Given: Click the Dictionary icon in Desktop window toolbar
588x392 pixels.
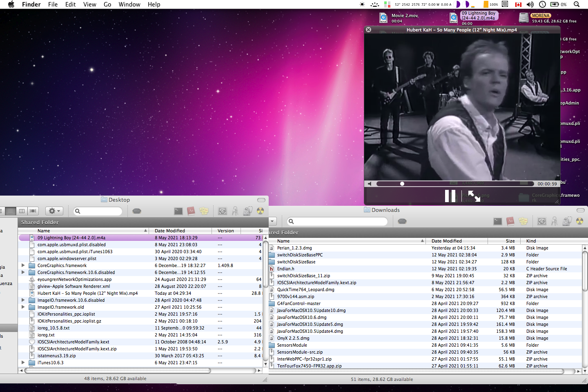Looking at the screenshot, I should (191, 211).
